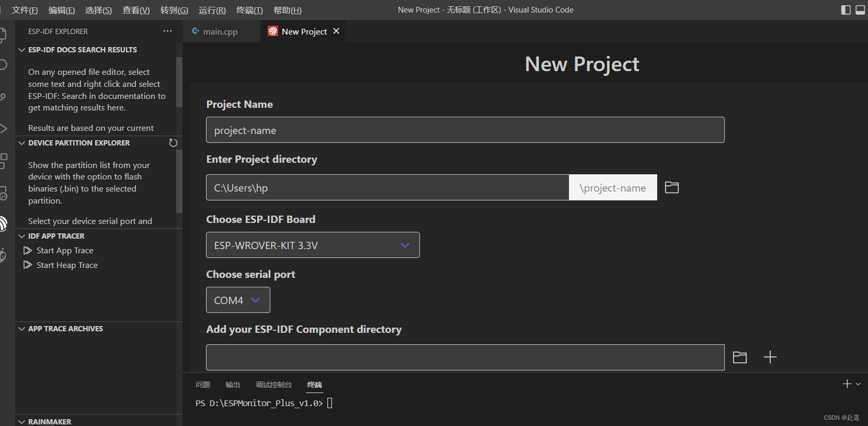
Task: Open the ESP-IDF Board dropdown
Action: 313,245
